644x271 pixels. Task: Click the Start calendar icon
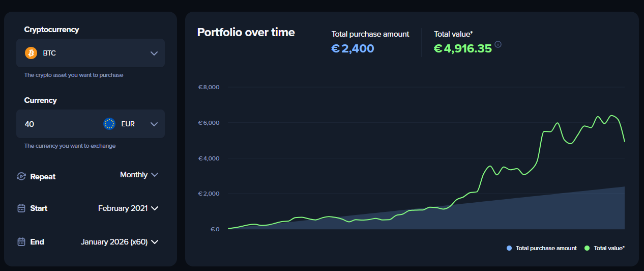coord(21,208)
